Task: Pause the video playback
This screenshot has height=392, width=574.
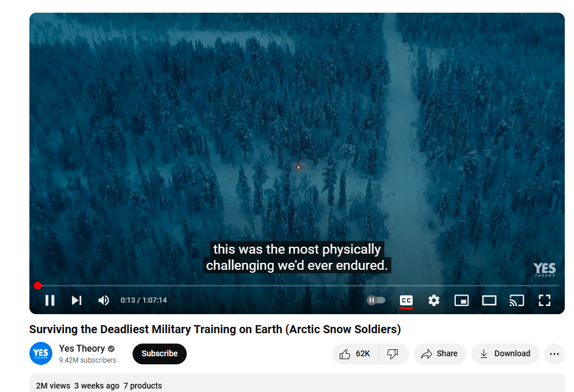Action: pos(50,300)
